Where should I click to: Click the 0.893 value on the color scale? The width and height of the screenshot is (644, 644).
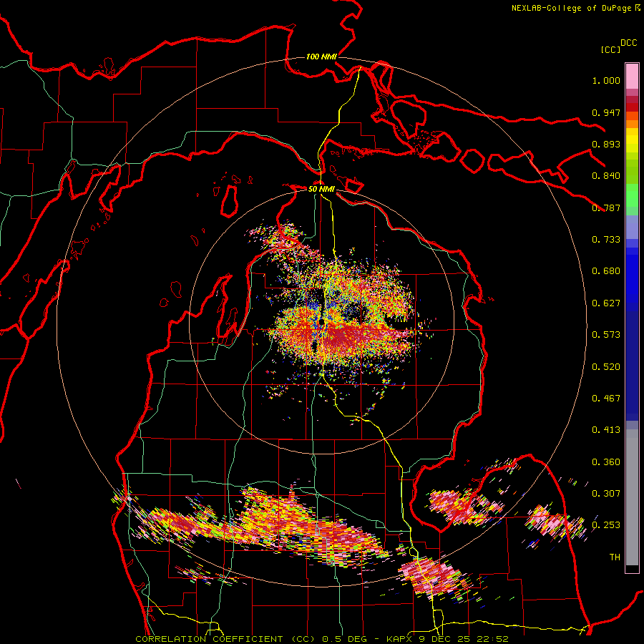pos(606,144)
